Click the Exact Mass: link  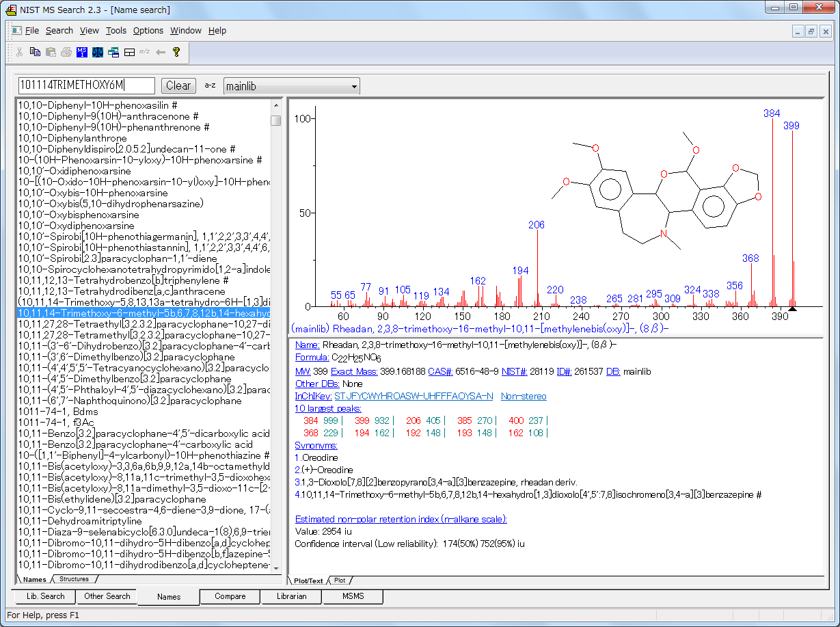pyautogui.click(x=354, y=371)
